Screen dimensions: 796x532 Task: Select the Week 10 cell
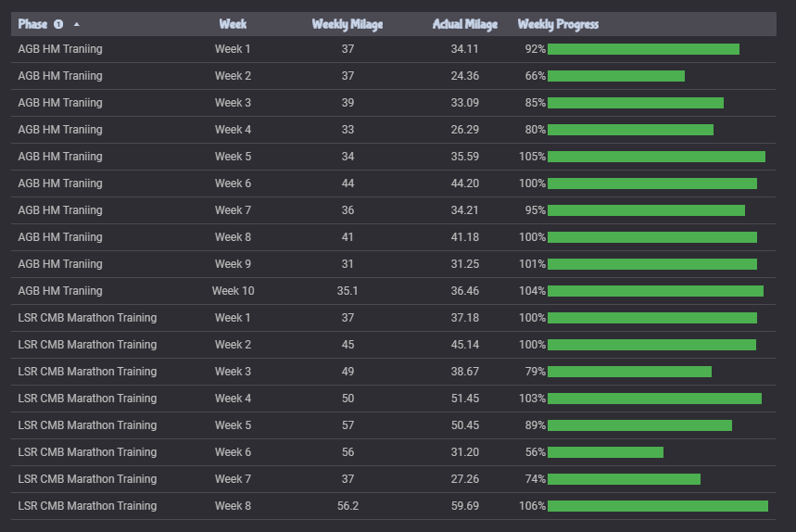click(x=233, y=291)
